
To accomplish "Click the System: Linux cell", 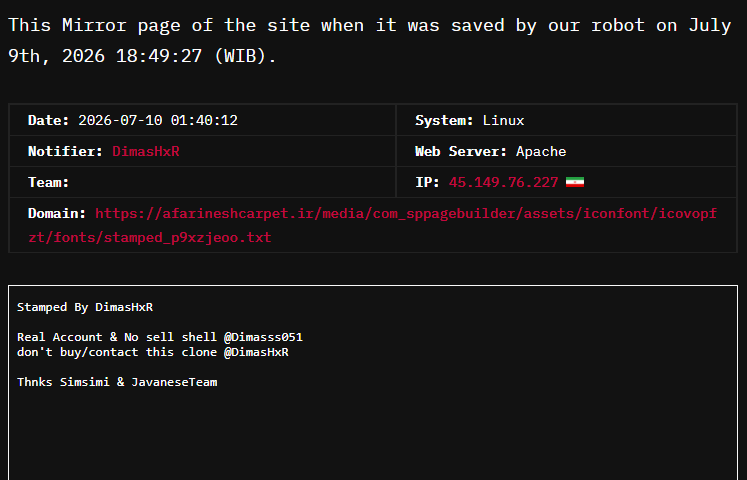I will point(566,120).
